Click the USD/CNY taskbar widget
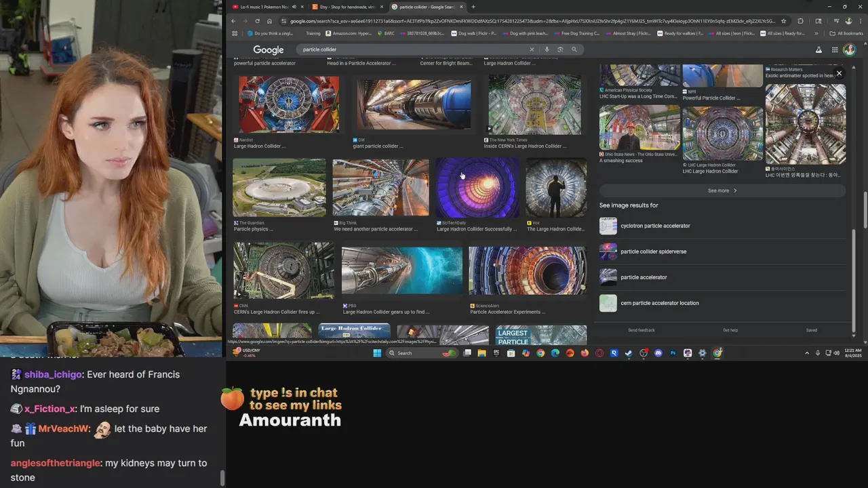The width and height of the screenshot is (868, 488). [x=246, y=352]
